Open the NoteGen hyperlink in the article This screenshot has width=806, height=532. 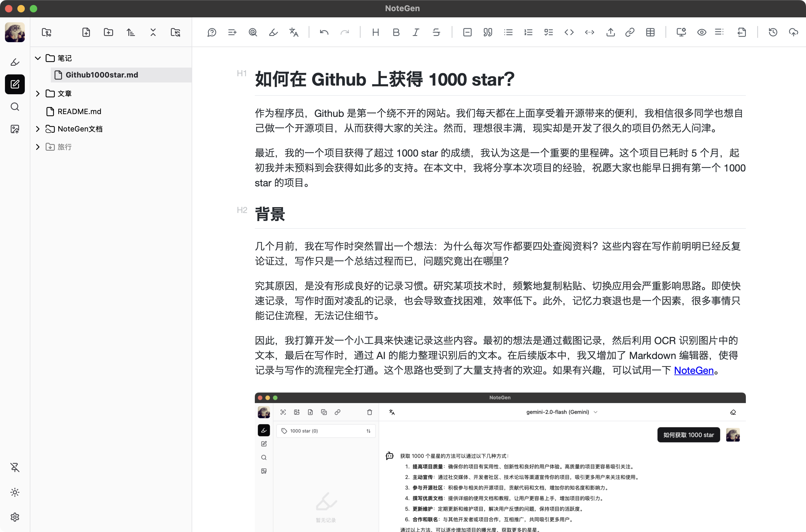(x=693, y=370)
